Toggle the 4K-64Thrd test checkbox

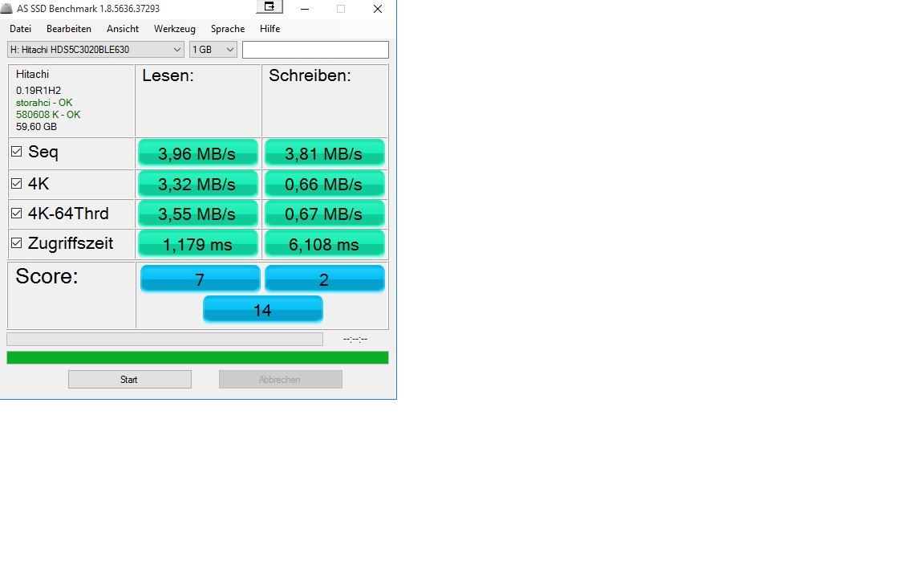[x=17, y=213]
